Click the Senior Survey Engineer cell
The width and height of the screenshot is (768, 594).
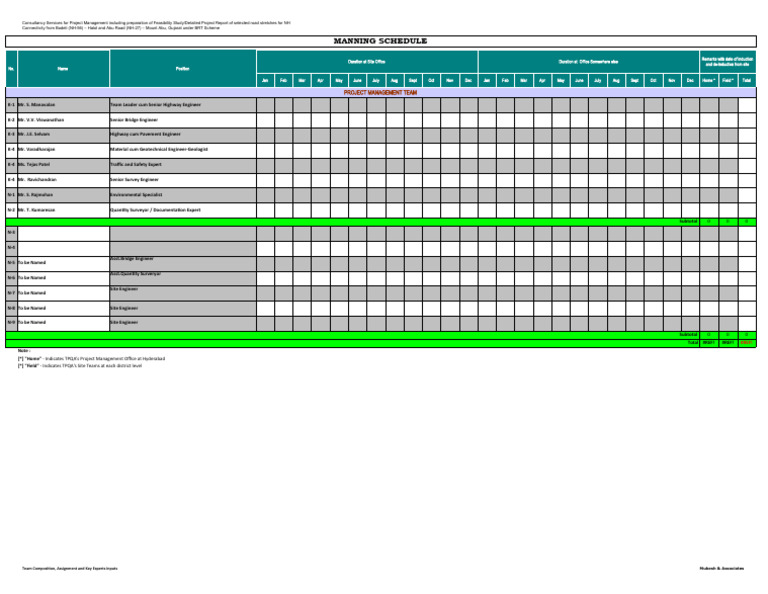pos(182,179)
